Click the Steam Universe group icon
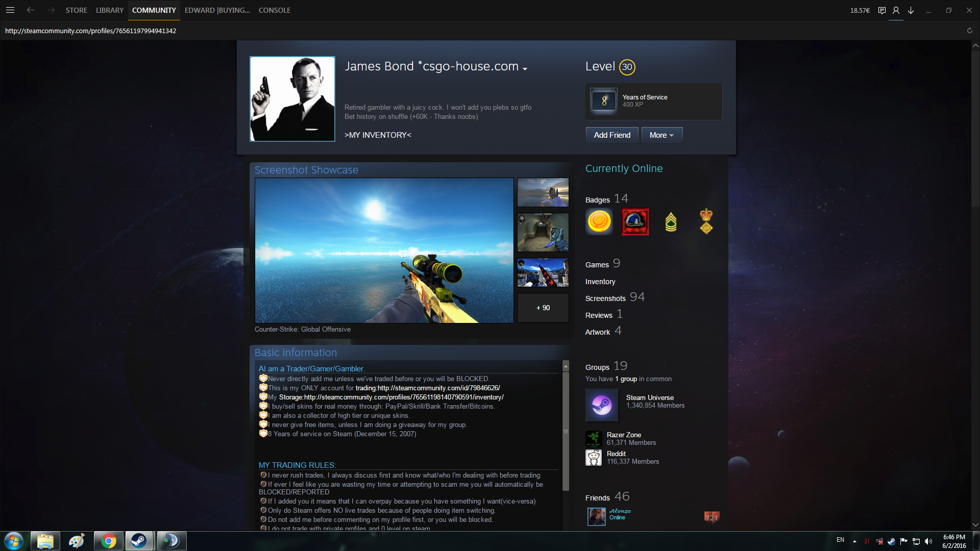980x551 pixels. point(602,406)
